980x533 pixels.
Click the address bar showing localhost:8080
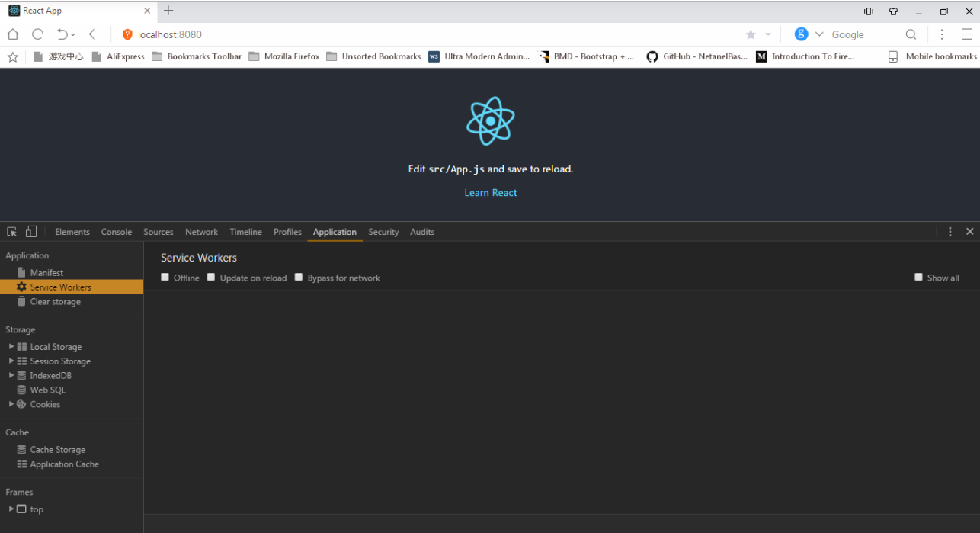click(427, 34)
